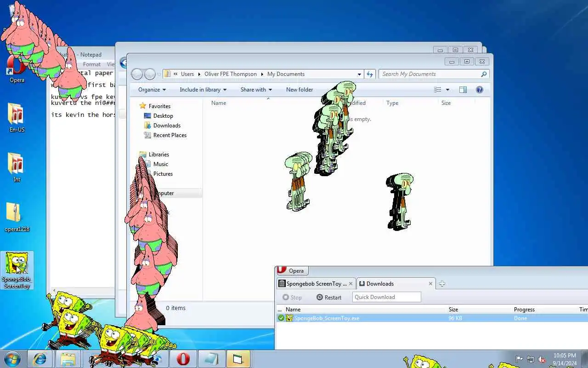Select SpongeBob_ScreenToy.exe download row

[x=432, y=318]
